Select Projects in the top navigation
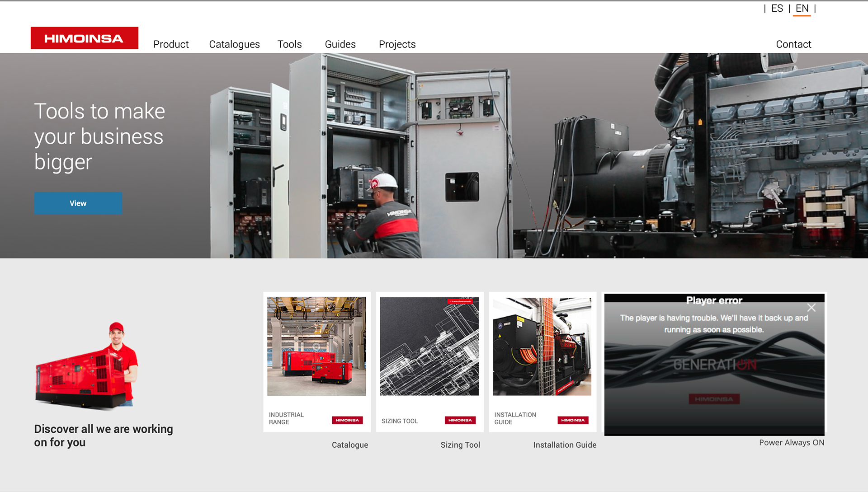Screen dimensions: 868x492 click(397, 44)
